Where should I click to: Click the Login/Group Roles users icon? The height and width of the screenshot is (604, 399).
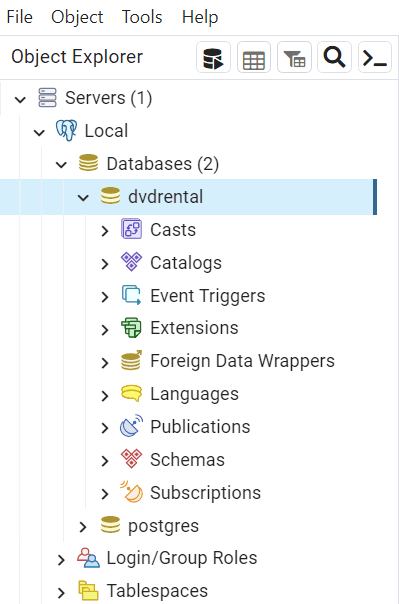click(x=88, y=558)
